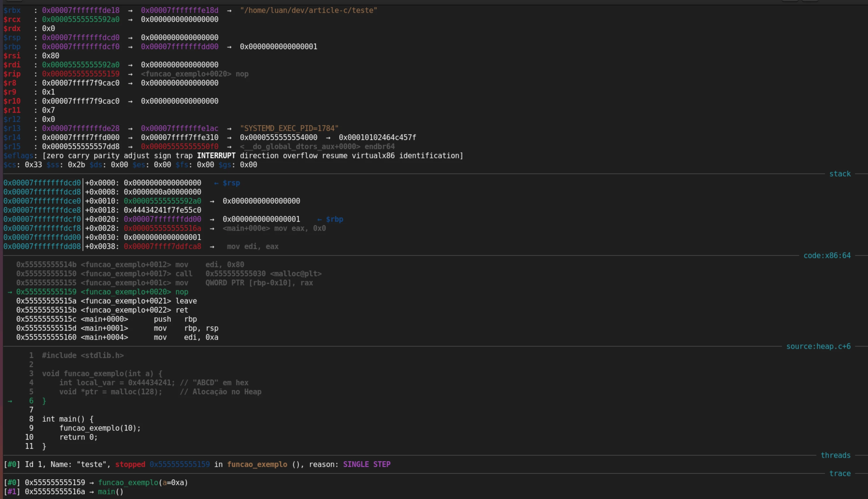Click the INTERRUPT flag in $eflags
The width and height of the screenshot is (868, 499).
(x=216, y=155)
